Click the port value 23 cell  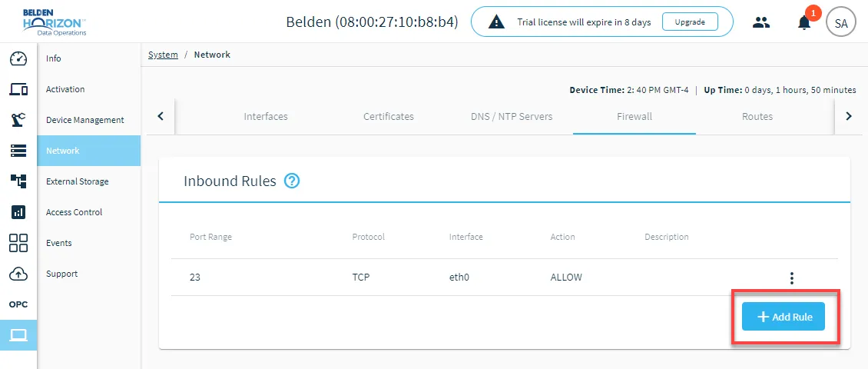[x=195, y=278]
